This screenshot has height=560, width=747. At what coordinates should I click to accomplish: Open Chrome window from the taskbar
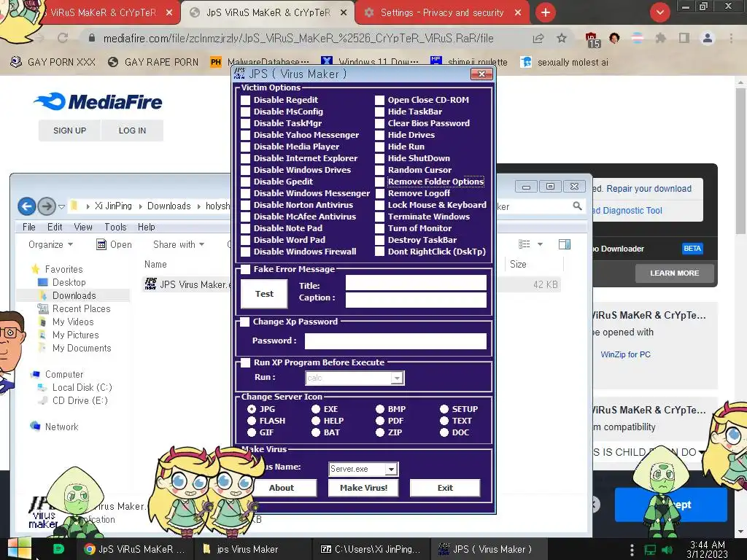click(x=134, y=549)
